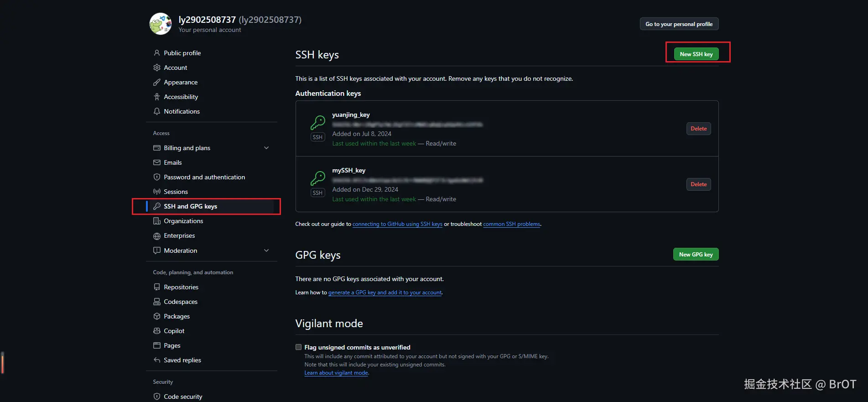Click the Appearance paintbrush icon
This screenshot has width=868, height=402.
[x=157, y=82]
